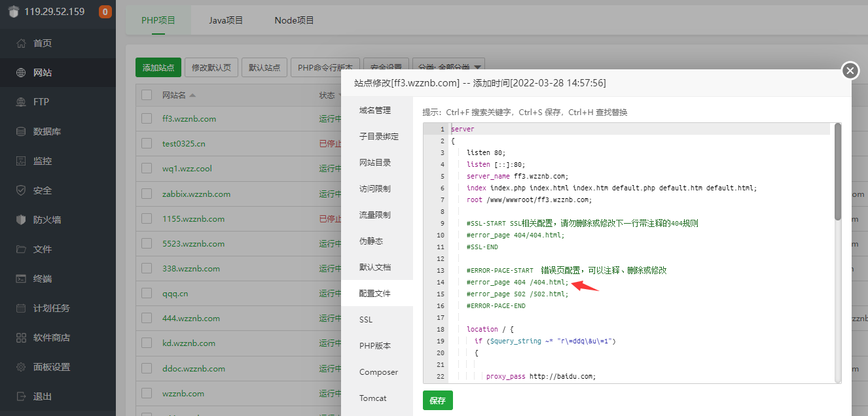This screenshot has height=416, width=868.
Task: Click the terminal sidebar icon
Action: tap(21, 279)
